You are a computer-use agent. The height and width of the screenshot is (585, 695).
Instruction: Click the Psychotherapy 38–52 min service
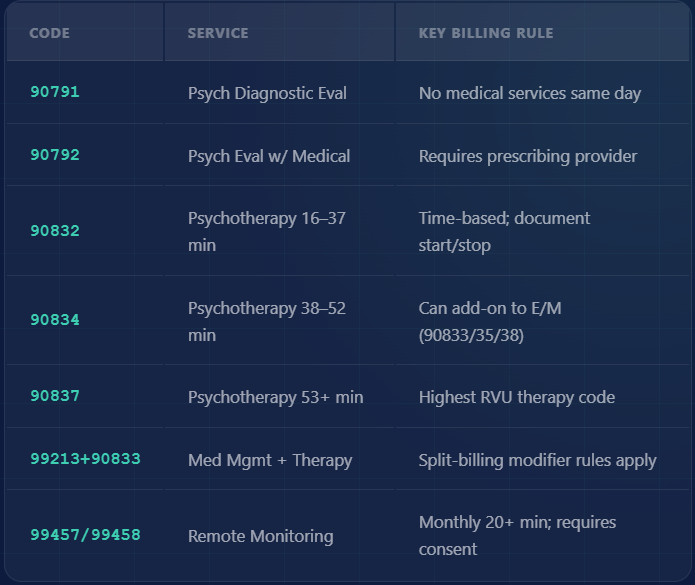(x=267, y=322)
